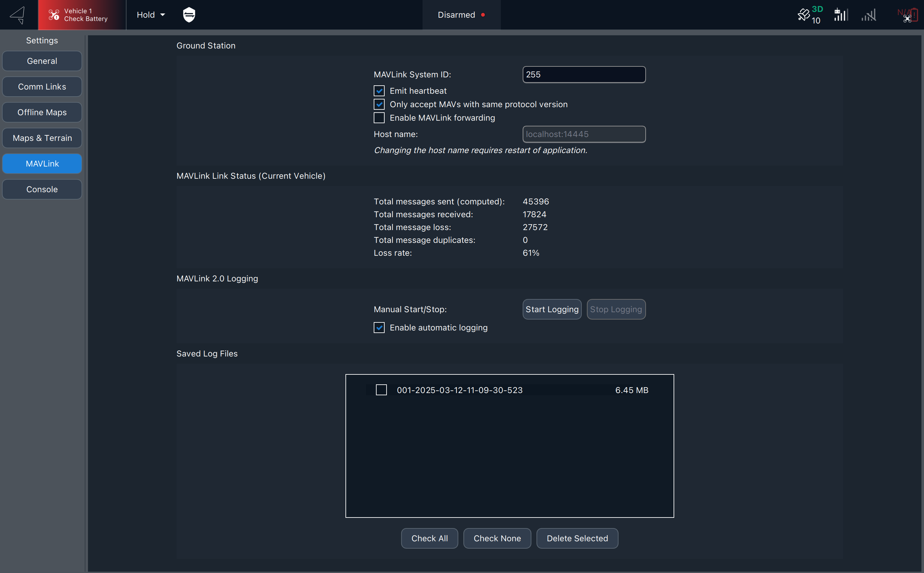Image resolution: width=924 pixels, height=573 pixels.
Task: Click the Vehicle 1 drone status icon
Action: [54, 15]
